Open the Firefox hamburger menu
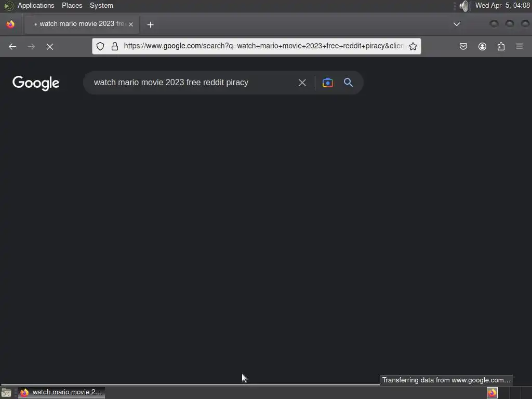Image resolution: width=532 pixels, height=399 pixels. coord(520,46)
